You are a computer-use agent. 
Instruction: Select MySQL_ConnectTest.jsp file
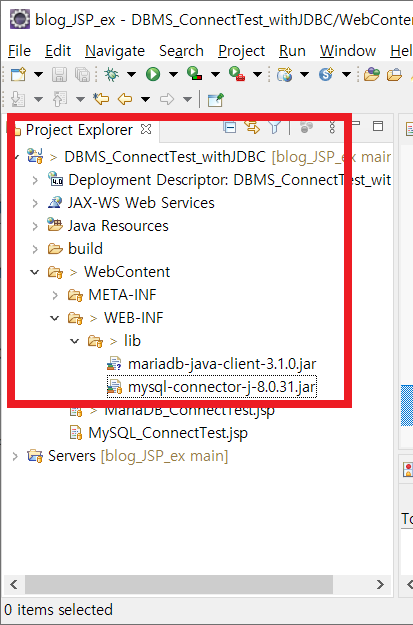pos(168,433)
